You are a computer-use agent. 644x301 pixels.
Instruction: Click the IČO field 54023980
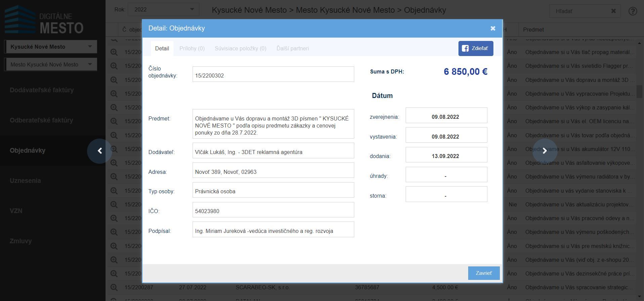tap(273, 210)
